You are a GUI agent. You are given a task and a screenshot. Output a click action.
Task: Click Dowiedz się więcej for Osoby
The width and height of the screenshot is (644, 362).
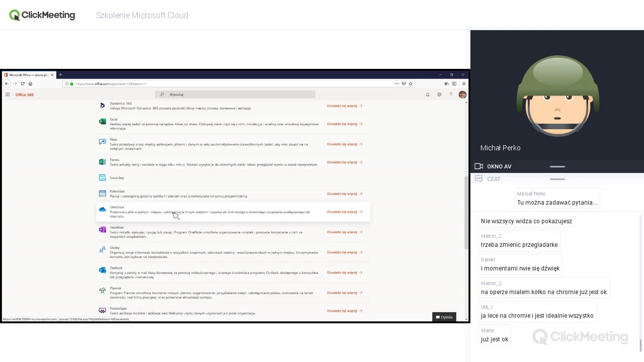345,252
